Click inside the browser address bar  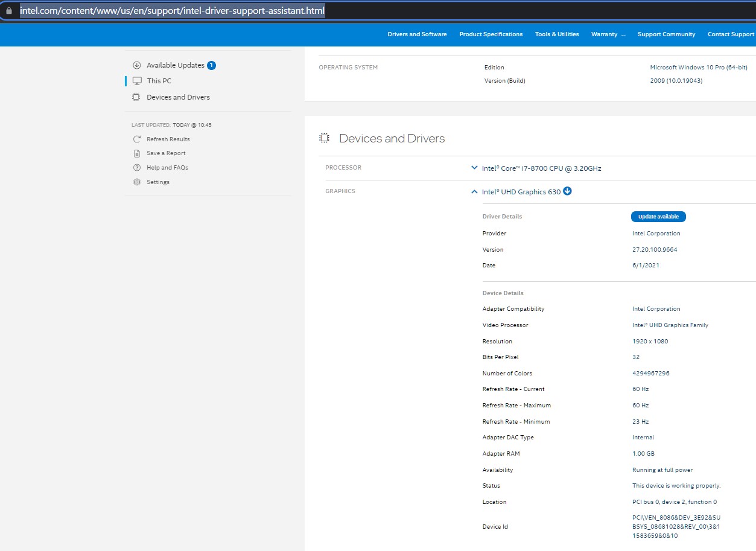coord(172,10)
